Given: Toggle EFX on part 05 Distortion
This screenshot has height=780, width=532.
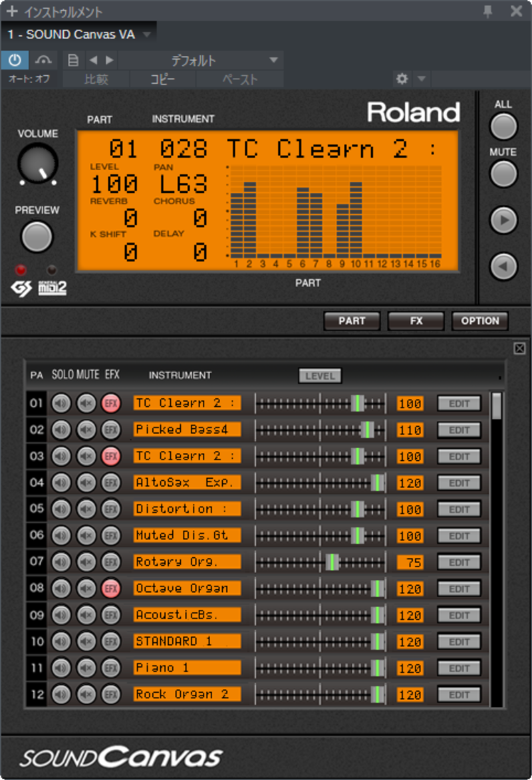Looking at the screenshot, I should (111, 509).
